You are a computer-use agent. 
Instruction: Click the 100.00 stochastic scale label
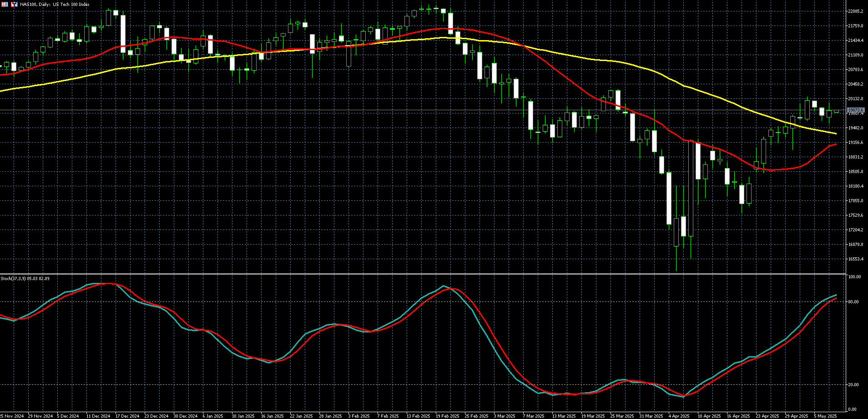click(x=855, y=277)
